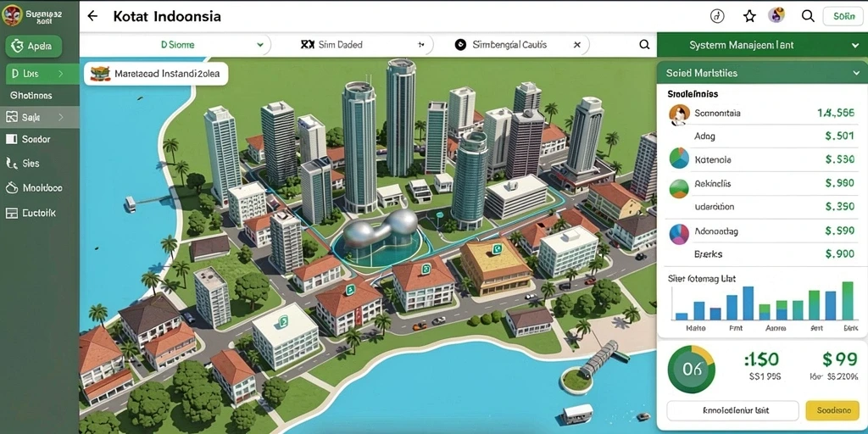
Task: Click the Adenoadag multicolor pie icon
Action: click(x=679, y=234)
